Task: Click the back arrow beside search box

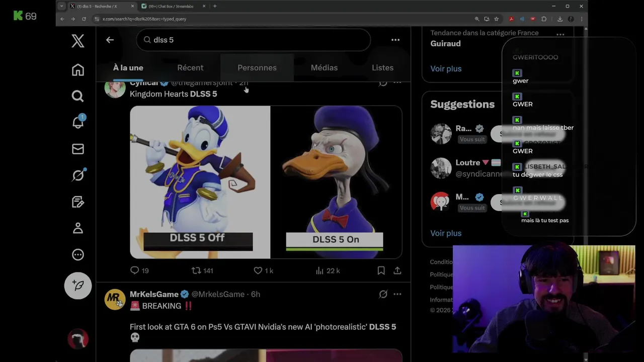Action: (x=110, y=40)
